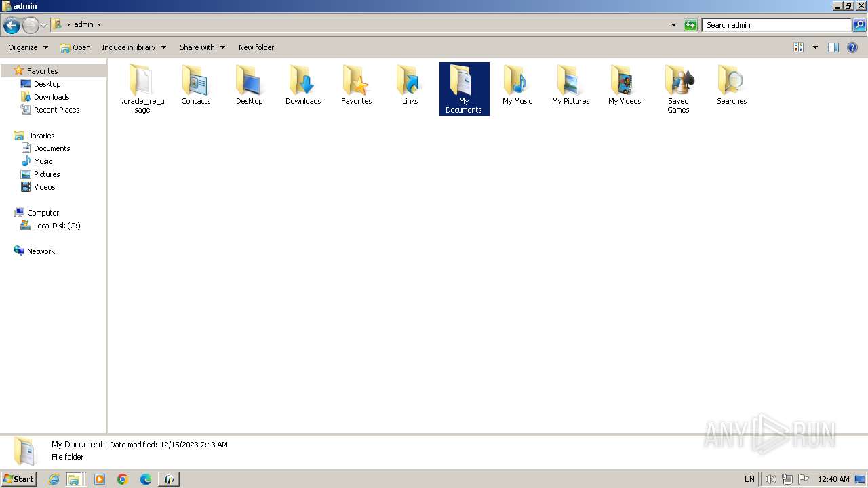Select the My Music folder

pyautogui.click(x=517, y=85)
